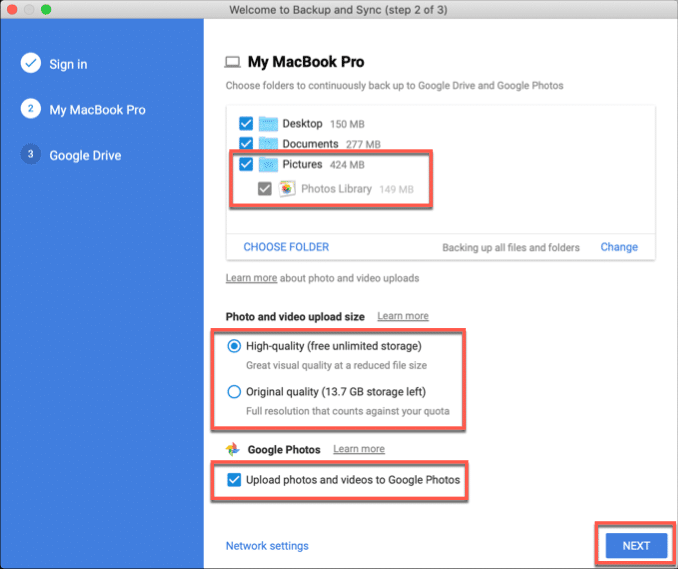The height and width of the screenshot is (569, 678).
Task: Select High-quality free unlimited storage option
Action: pos(234,346)
